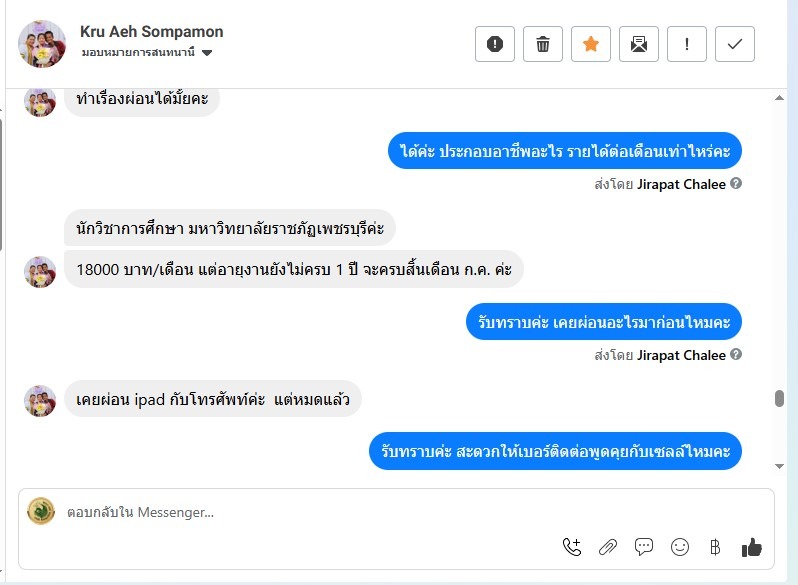
Task: Toggle the orange star follow-up marker
Action: pos(591,44)
